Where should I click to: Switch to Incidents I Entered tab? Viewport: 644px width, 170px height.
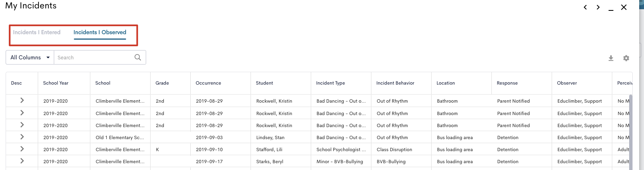[x=37, y=32]
